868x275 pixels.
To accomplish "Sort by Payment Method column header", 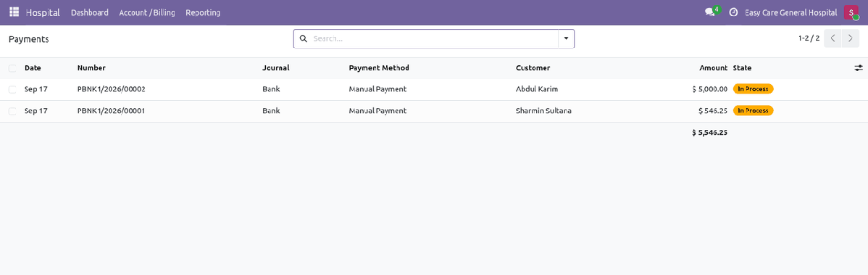I will click(379, 67).
